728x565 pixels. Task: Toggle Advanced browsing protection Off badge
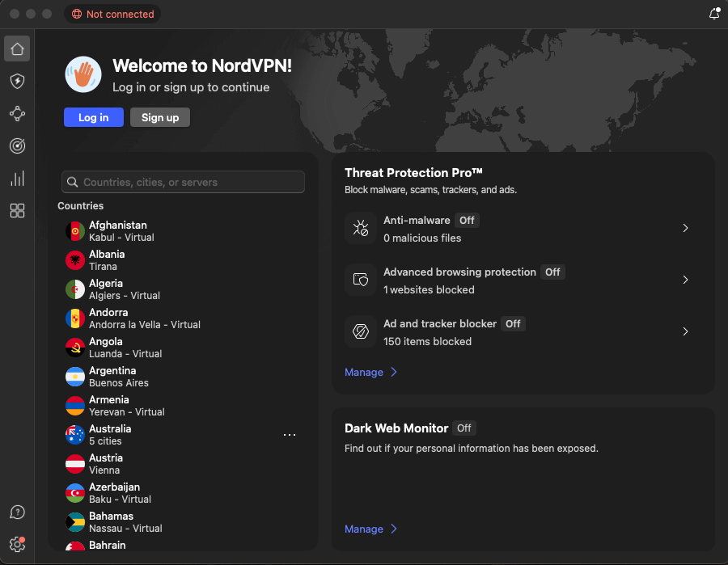tap(552, 272)
